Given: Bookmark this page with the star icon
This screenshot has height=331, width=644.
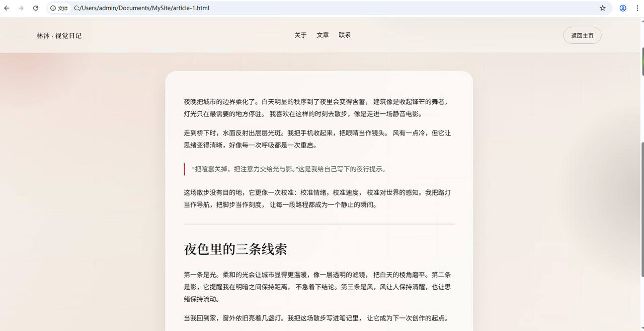Looking at the screenshot, I should pyautogui.click(x=603, y=8).
